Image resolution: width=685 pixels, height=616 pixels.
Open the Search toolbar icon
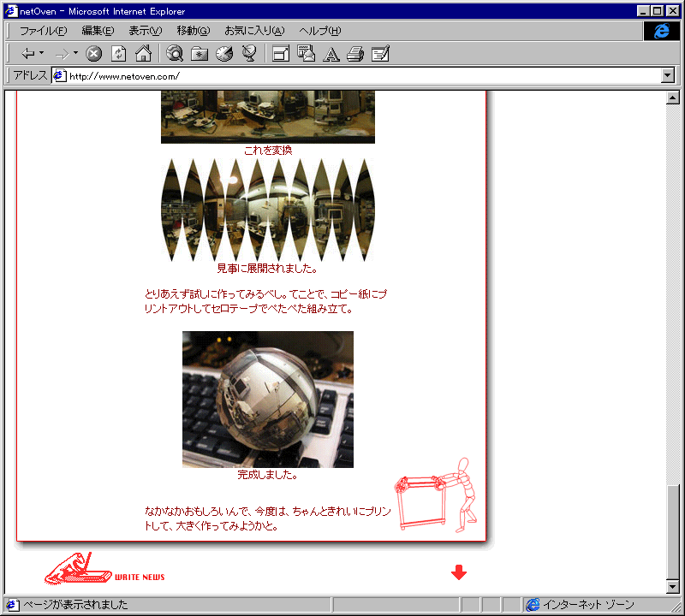coord(175,54)
